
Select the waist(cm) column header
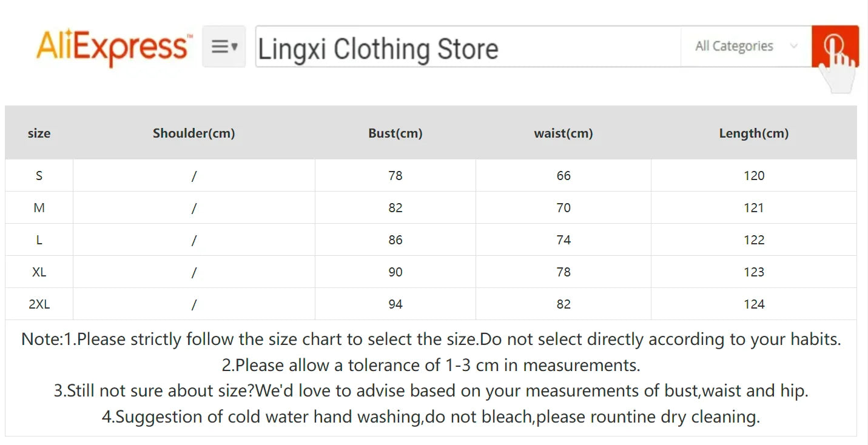pyautogui.click(x=564, y=133)
